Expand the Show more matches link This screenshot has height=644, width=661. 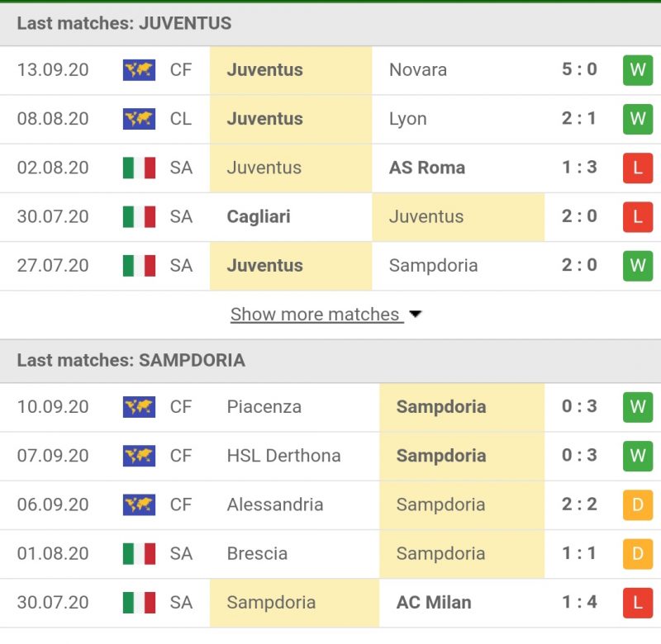pos(316,315)
